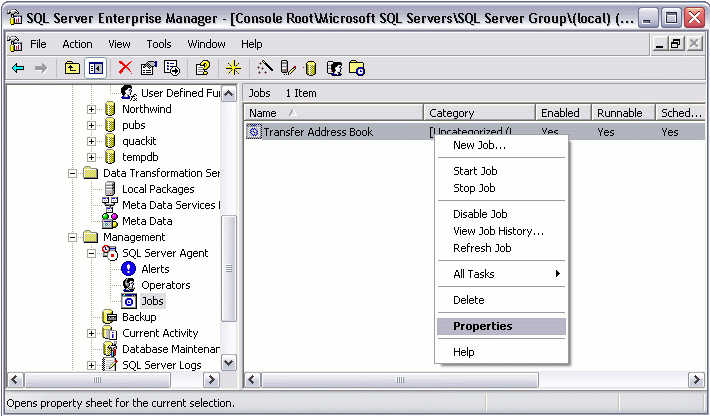The height and width of the screenshot is (416, 710).
Task: Toggle Show/Hide Console Tree toolbar button
Action: (96, 68)
